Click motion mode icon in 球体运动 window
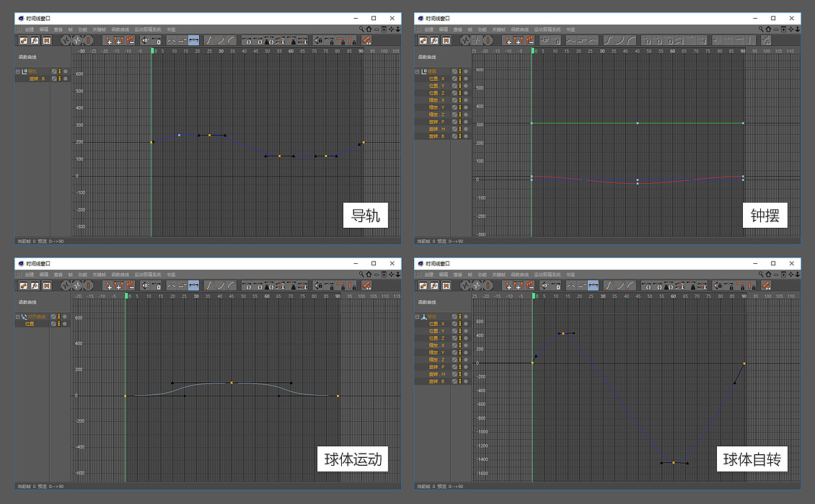This screenshot has width=815, height=504. click(46, 286)
